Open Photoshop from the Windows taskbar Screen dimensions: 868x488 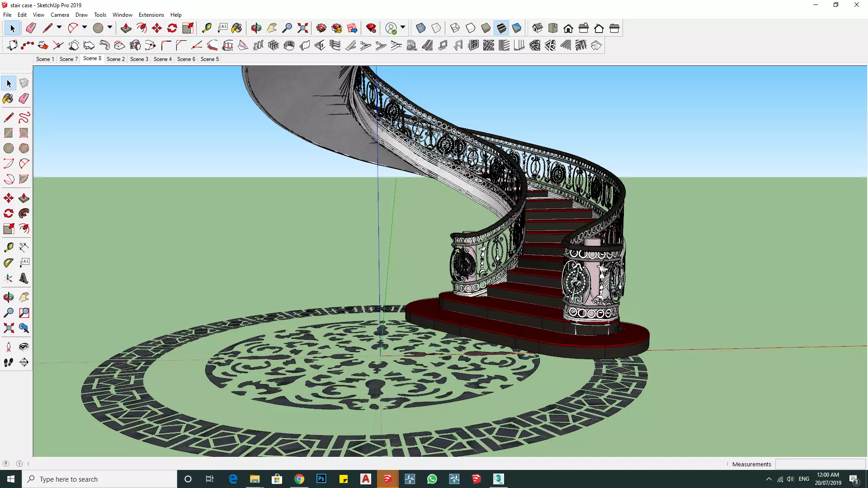pyautogui.click(x=321, y=479)
